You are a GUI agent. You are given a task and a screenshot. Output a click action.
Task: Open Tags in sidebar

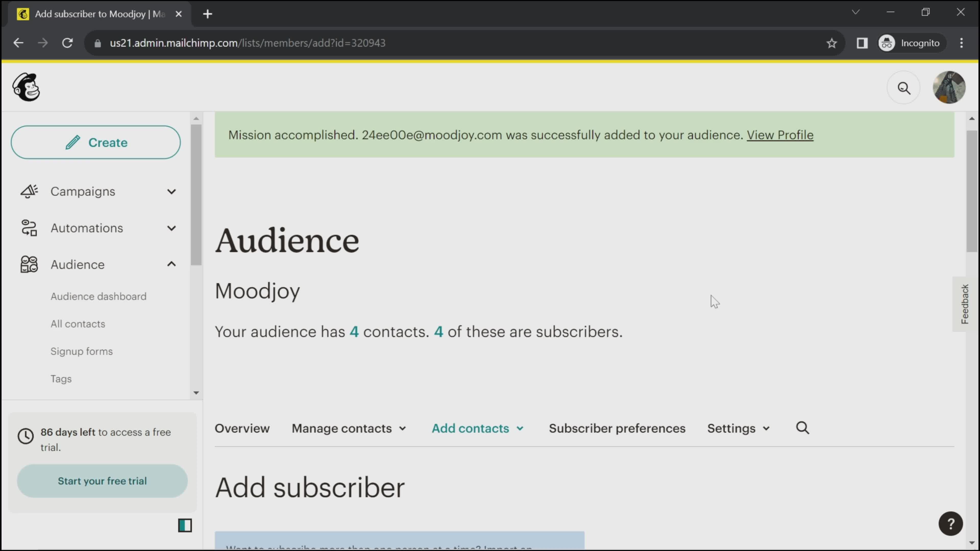pyautogui.click(x=61, y=379)
